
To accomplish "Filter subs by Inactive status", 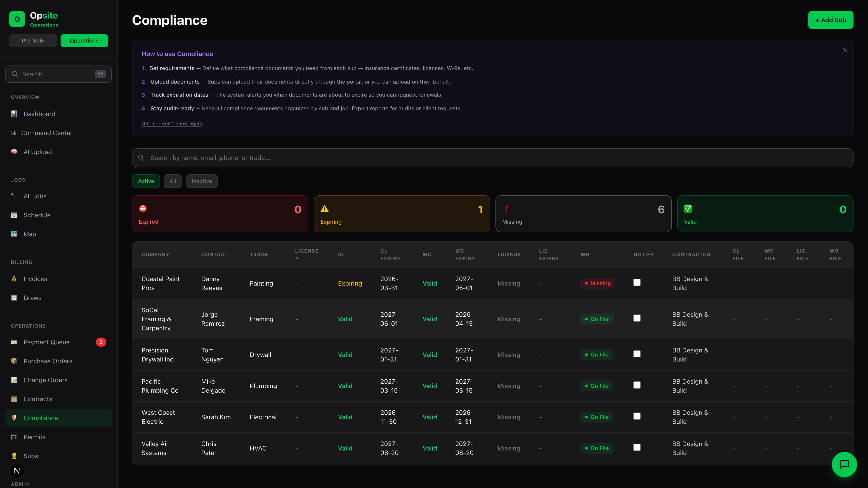I will pos(201,181).
